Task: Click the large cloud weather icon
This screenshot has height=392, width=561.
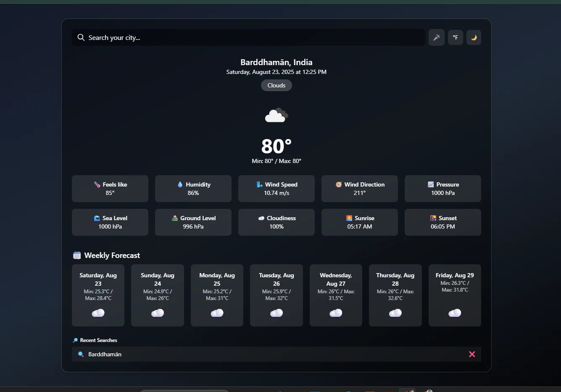Action: click(x=276, y=115)
